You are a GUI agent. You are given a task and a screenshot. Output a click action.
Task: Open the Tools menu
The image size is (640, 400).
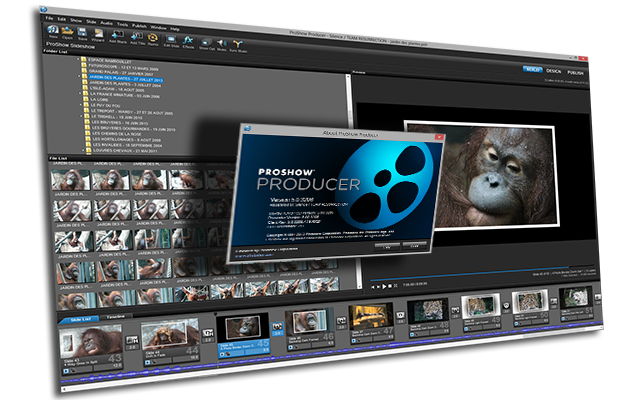pos(122,24)
